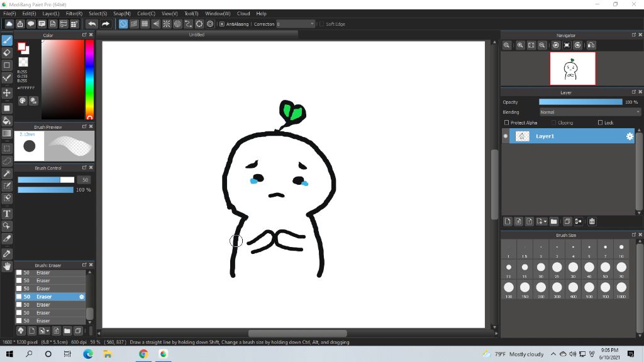Image resolution: width=644 pixels, height=362 pixels.
Task: Select the Text tool
Action: pos(7,214)
